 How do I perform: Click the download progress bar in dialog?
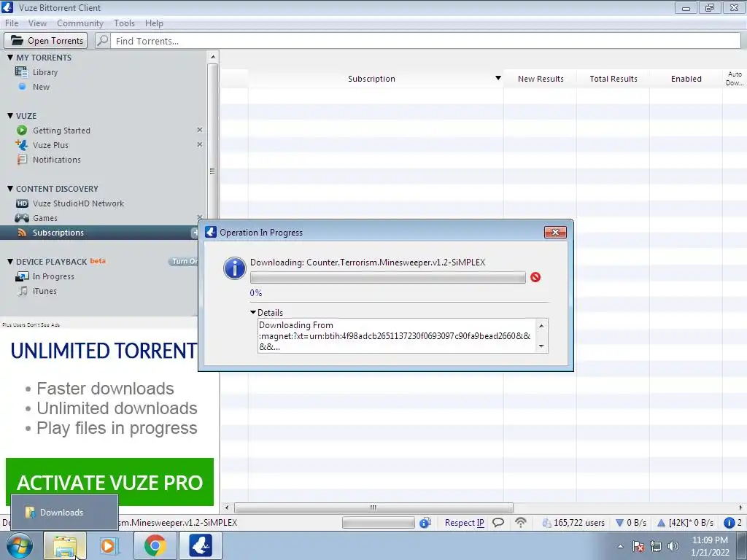coord(388,278)
